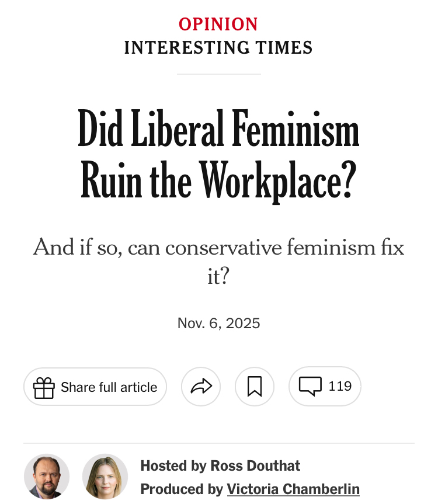
Task: Click the Nov. 6, 2025 publication date
Action: click(218, 323)
